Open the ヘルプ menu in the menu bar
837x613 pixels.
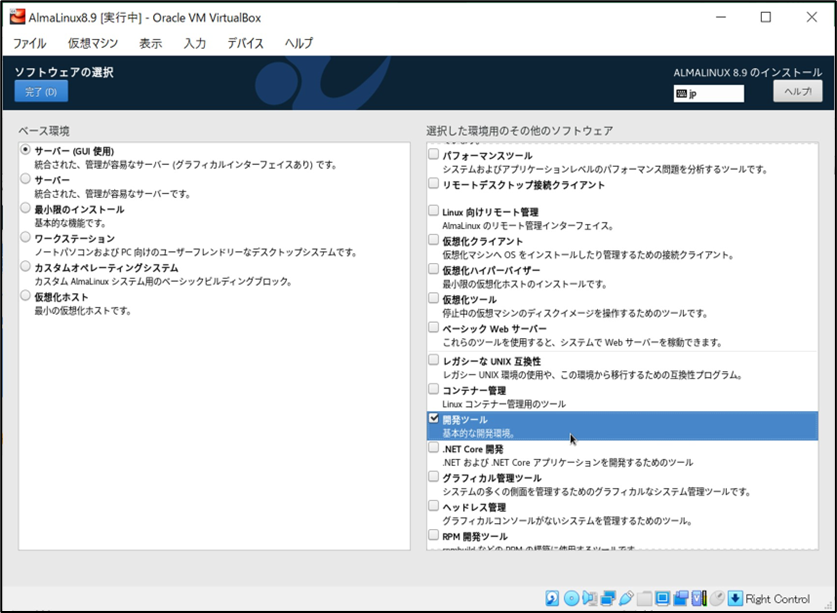(299, 43)
